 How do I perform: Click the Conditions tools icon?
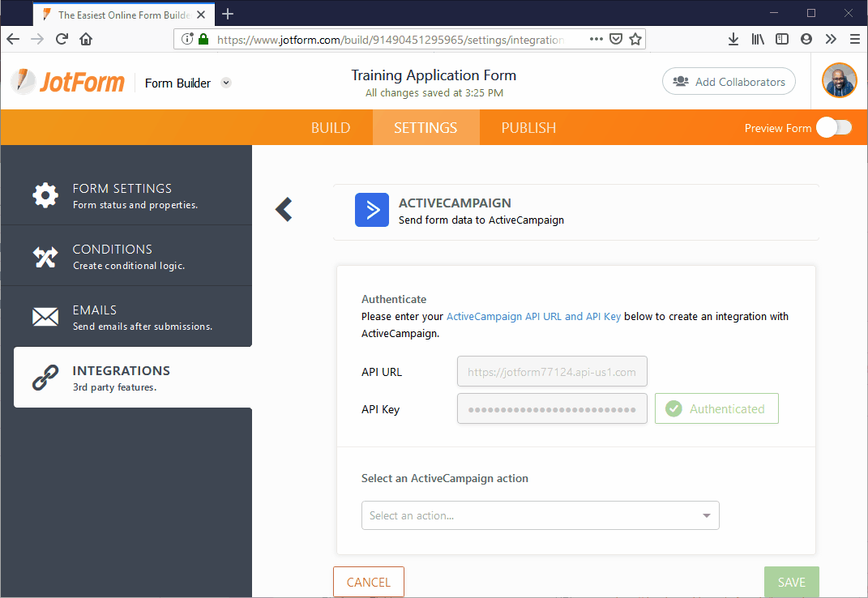45,257
